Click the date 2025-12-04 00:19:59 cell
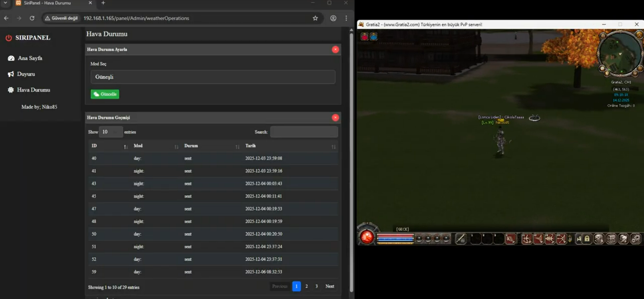The width and height of the screenshot is (644, 299). 263,221
